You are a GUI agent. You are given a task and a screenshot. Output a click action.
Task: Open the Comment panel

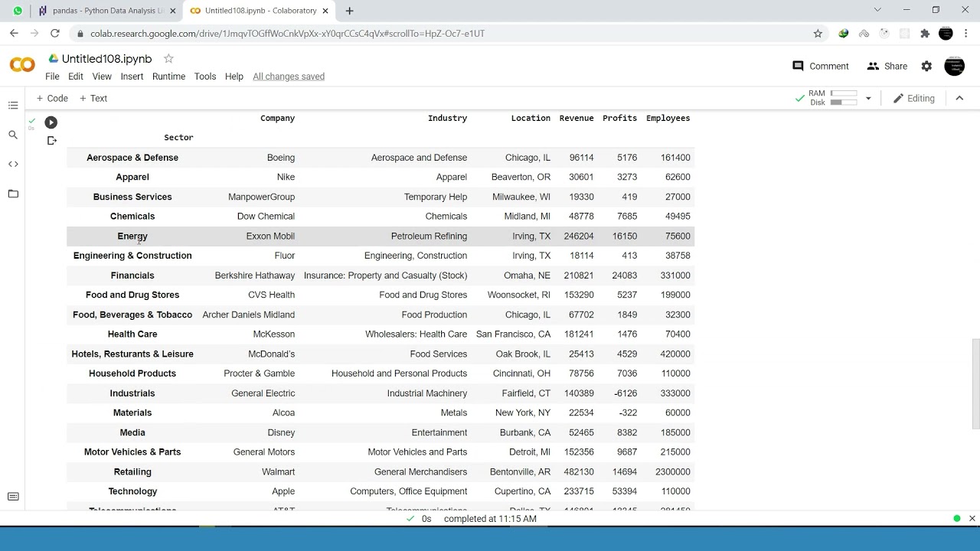coord(821,67)
